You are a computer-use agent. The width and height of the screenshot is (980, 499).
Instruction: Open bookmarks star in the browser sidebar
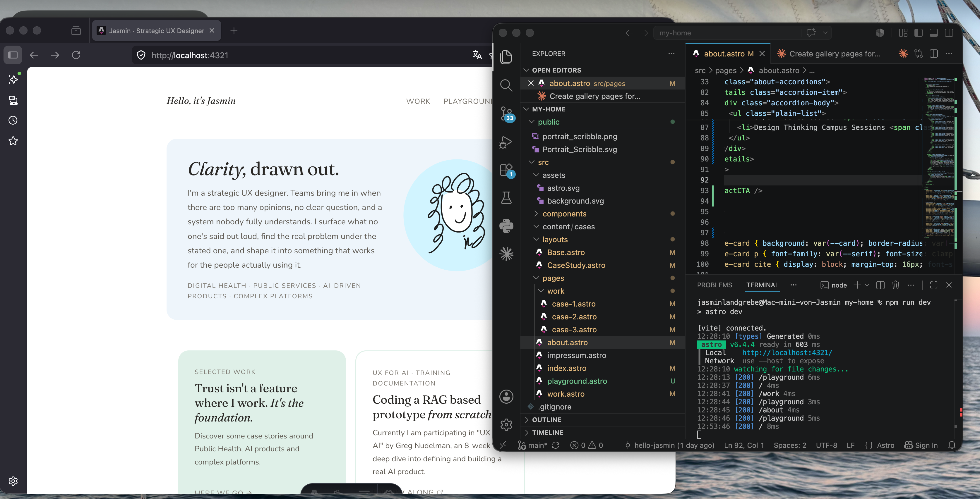13,141
